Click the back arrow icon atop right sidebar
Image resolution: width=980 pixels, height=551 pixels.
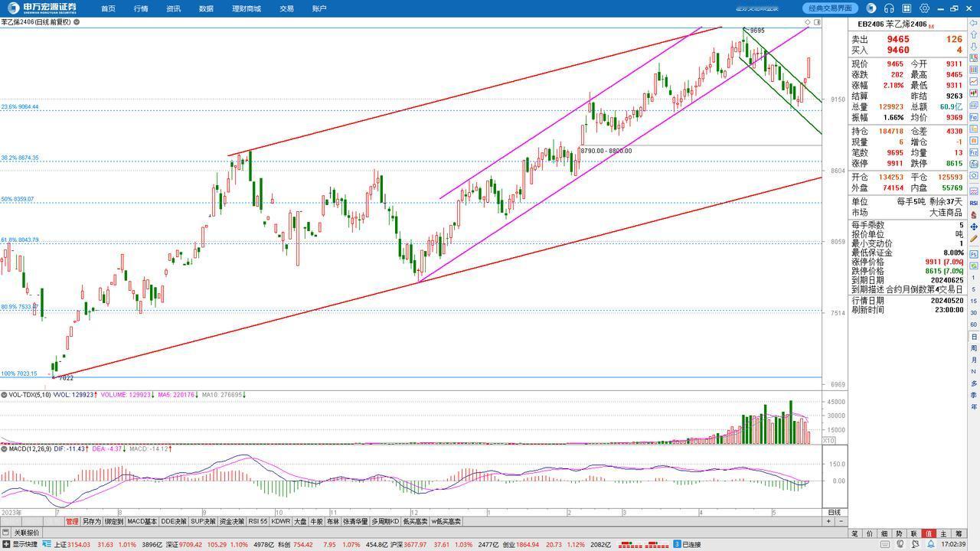click(974, 23)
